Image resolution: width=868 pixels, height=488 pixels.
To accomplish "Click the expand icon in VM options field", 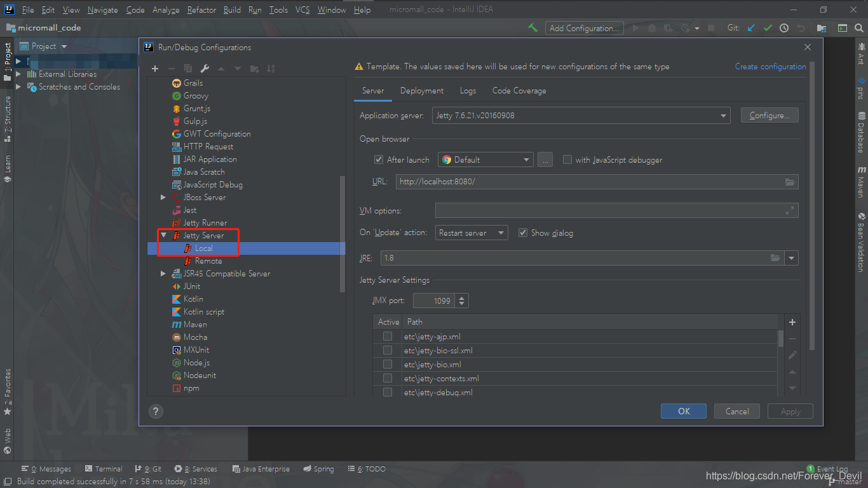I will [x=790, y=210].
